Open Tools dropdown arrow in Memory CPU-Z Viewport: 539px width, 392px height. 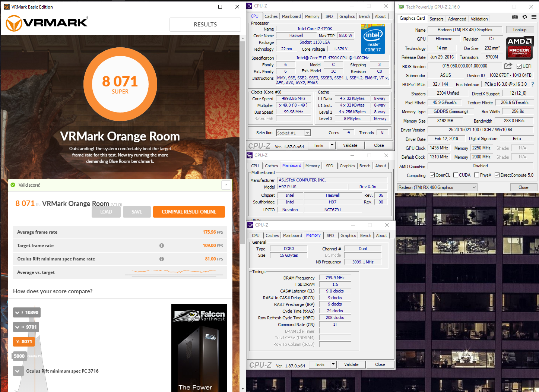click(x=333, y=364)
